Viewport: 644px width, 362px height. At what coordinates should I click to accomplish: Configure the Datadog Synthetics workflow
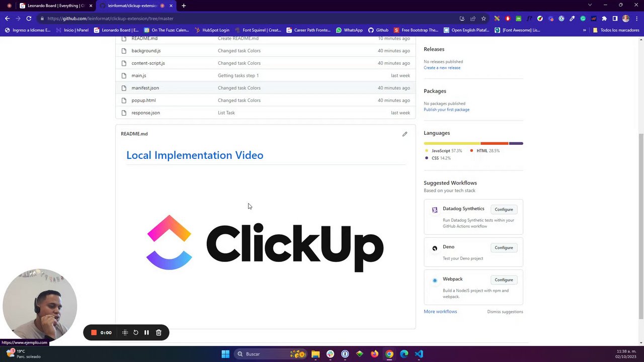coord(504,210)
